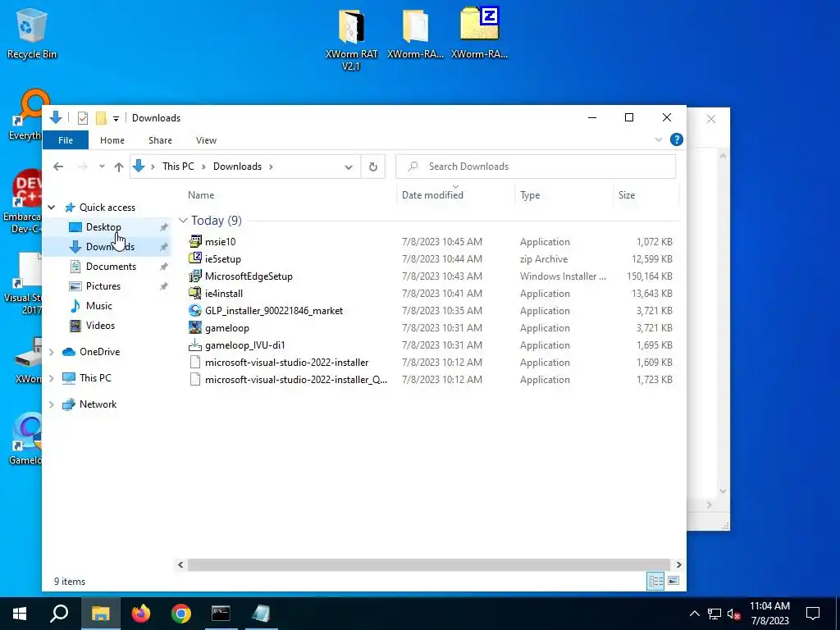Screen dimensions: 840x630
Task: Sort by the Type column header
Action: (x=530, y=195)
